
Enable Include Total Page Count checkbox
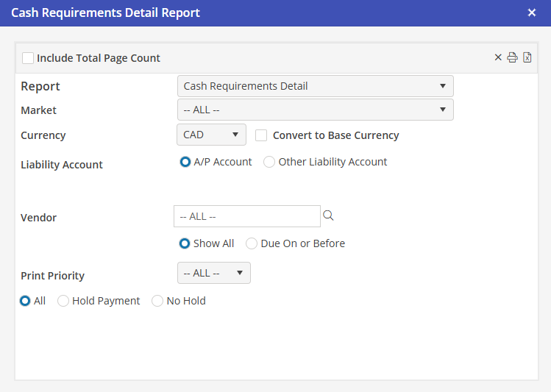(x=28, y=58)
